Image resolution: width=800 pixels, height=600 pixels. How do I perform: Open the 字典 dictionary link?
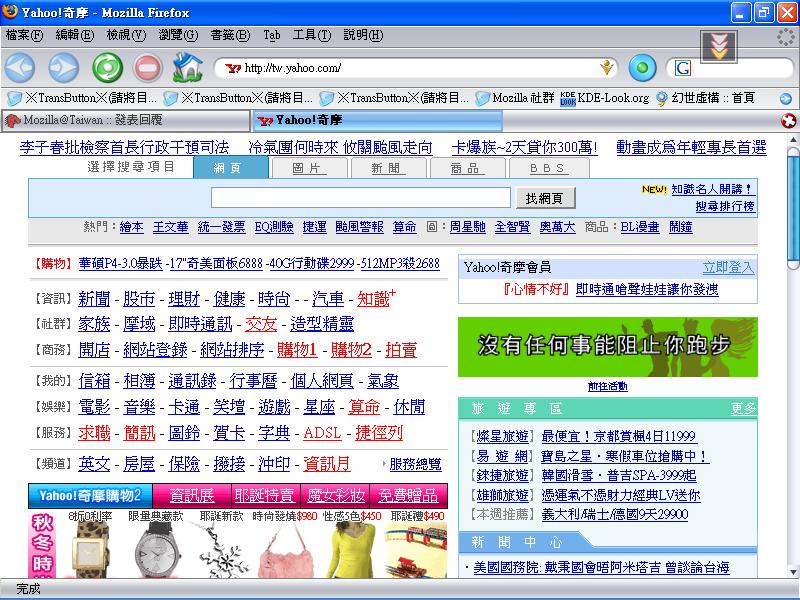click(274, 433)
